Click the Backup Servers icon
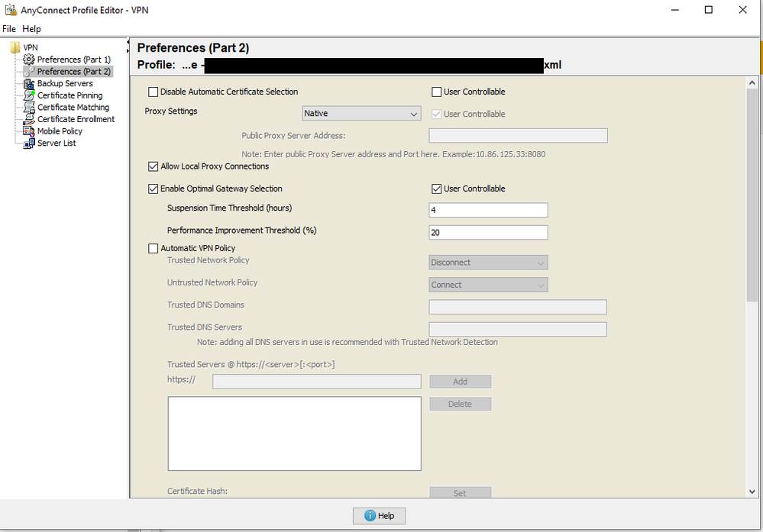Image resolution: width=763 pixels, height=532 pixels. pos(29,84)
